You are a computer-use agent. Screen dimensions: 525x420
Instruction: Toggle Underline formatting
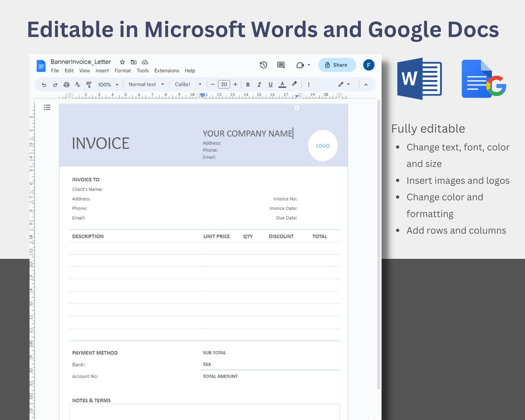(270, 84)
